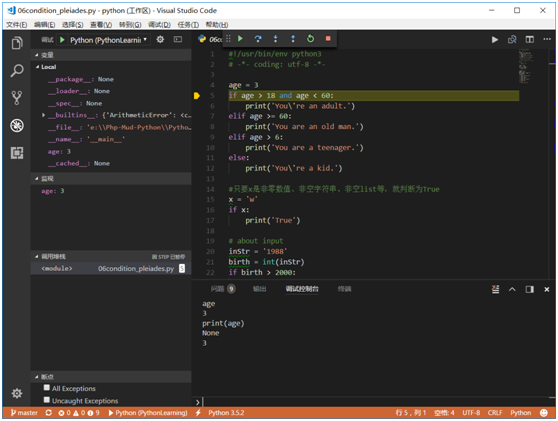558x421 pixels.
Task: Click the Step Over debug icon
Action: click(x=258, y=38)
